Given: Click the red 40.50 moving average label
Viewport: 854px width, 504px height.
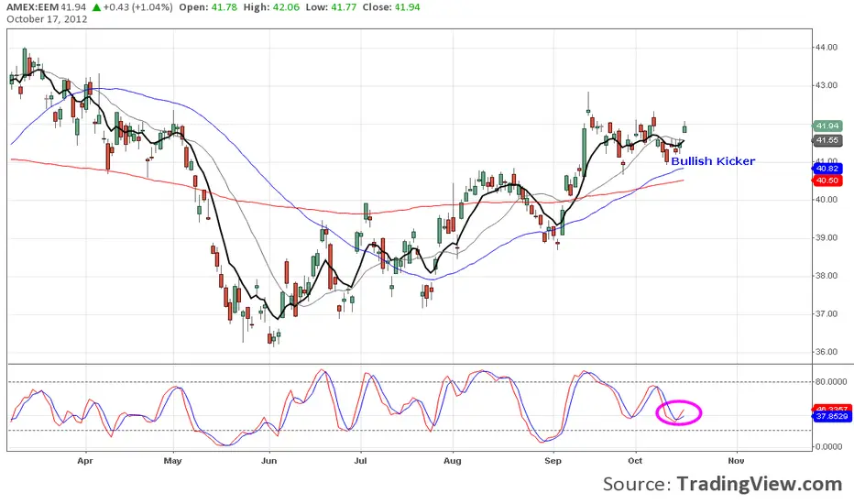Looking at the screenshot, I should [827, 181].
